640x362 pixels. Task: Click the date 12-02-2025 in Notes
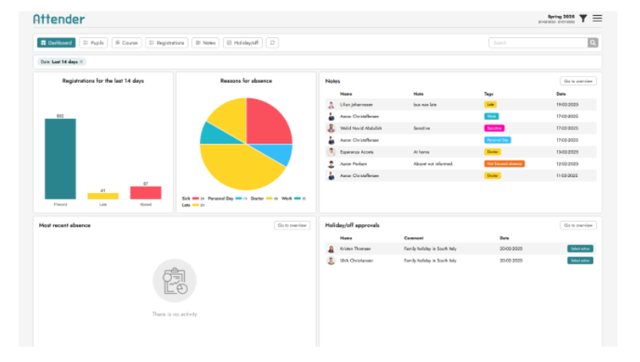point(567,164)
